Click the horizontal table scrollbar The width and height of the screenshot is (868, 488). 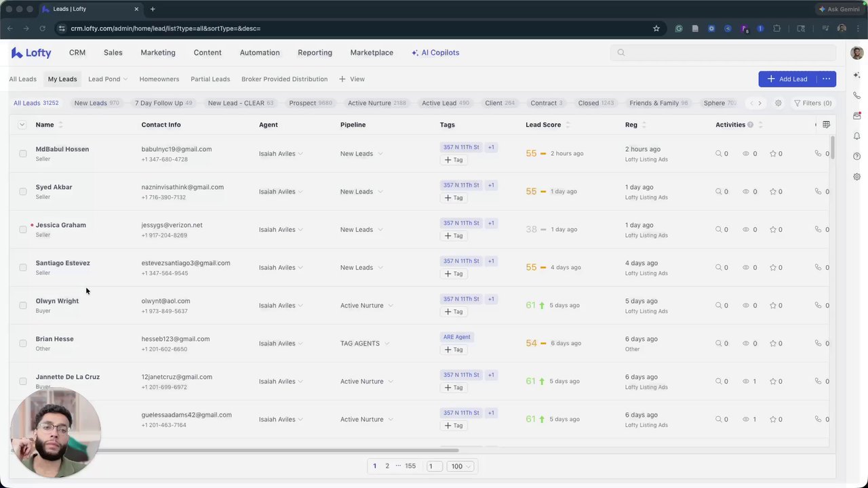pos(234,450)
